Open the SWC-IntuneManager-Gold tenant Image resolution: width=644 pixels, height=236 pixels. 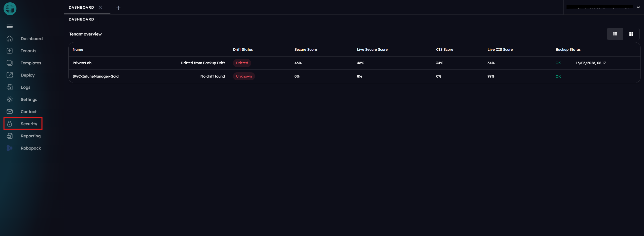click(95, 76)
